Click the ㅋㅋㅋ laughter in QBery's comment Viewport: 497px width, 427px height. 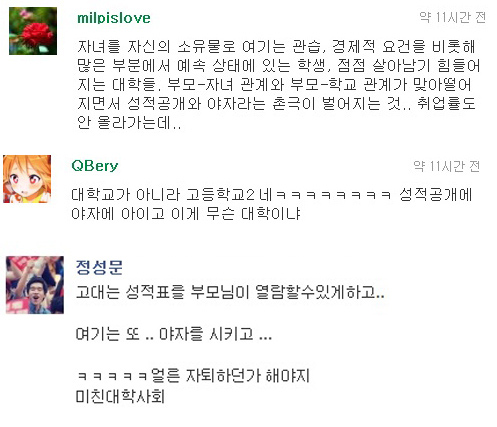(x=333, y=195)
